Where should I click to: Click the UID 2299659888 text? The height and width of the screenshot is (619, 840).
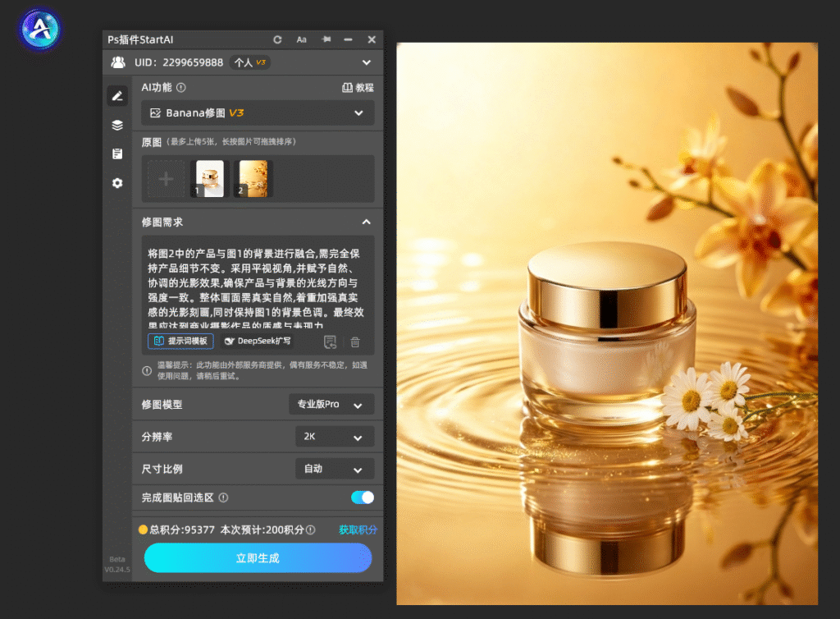(x=178, y=62)
